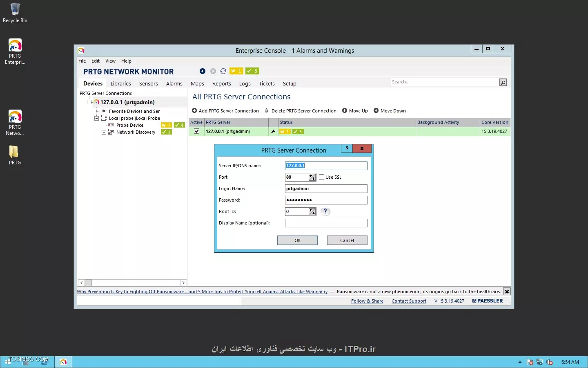
Task: Click the yellow warnings badge in header
Action: pos(236,71)
